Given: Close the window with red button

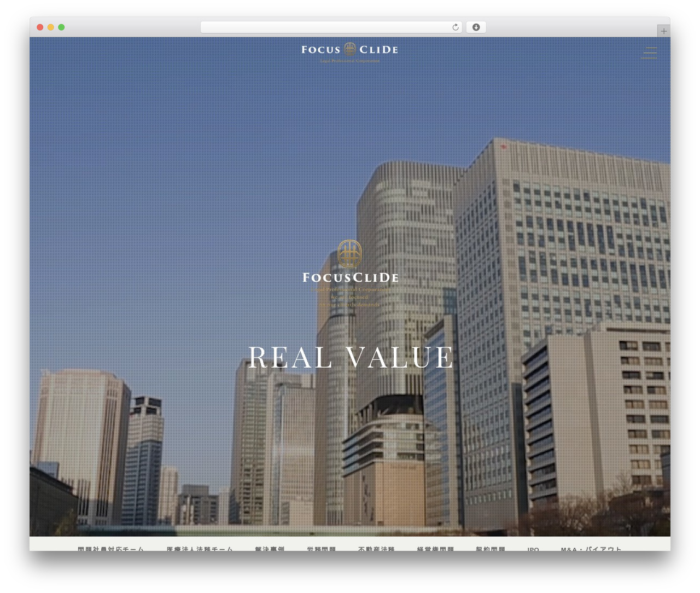Looking at the screenshot, I should [x=40, y=27].
